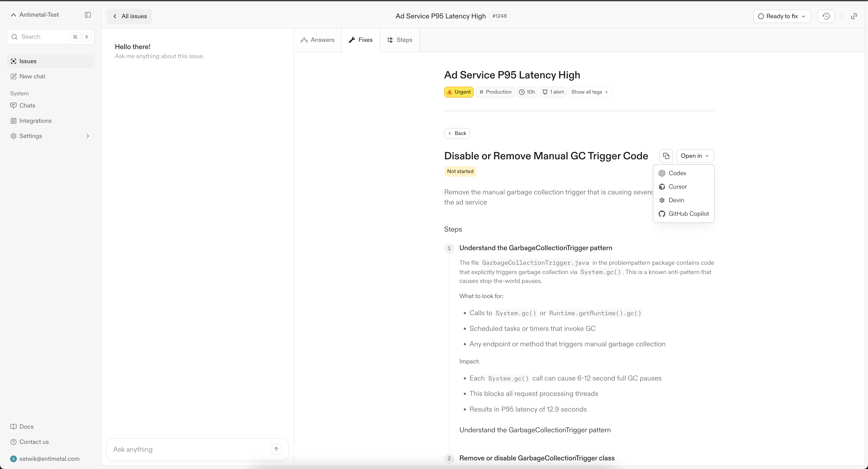Switch to the Answers tab
Viewport: 868px width, 469px height.
[317, 40]
